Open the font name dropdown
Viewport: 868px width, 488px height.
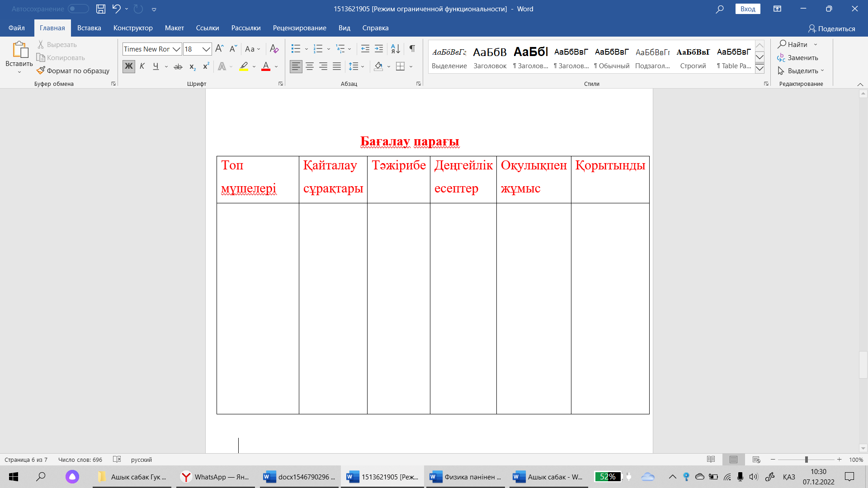[x=177, y=49]
